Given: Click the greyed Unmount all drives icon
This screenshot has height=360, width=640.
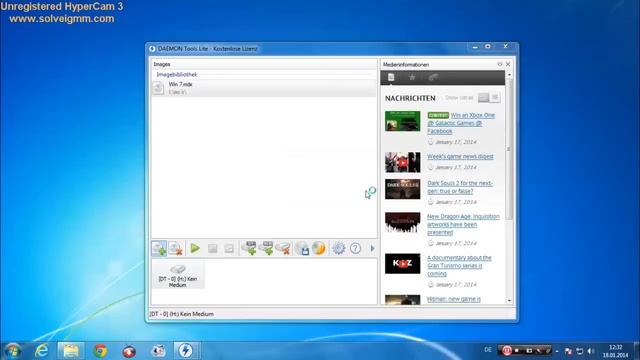Looking at the screenshot, I should pyautogui.click(x=229, y=248).
